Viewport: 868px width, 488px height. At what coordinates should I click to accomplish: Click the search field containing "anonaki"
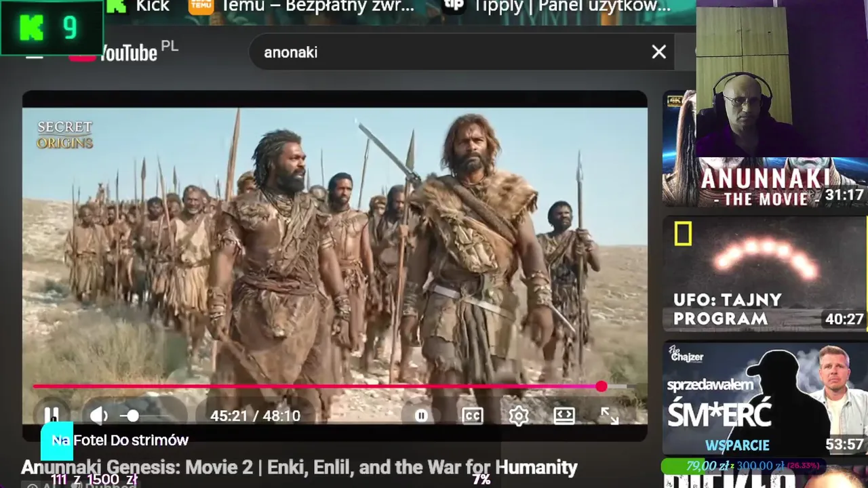[x=462, y=52]
